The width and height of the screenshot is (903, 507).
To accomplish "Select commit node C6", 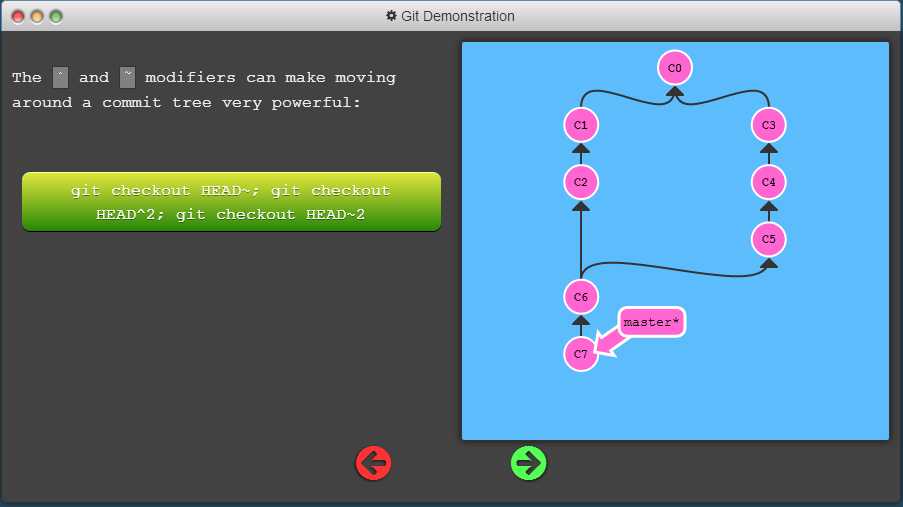I will point(580,297).
